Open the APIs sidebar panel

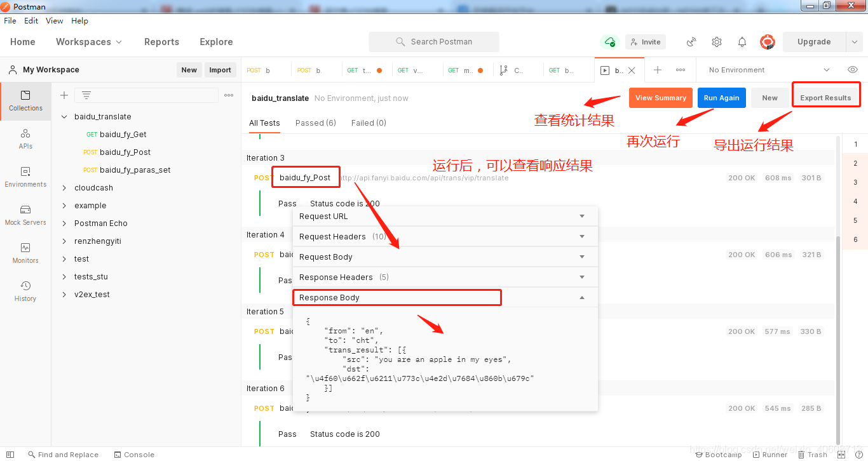[x=25, y=139]
